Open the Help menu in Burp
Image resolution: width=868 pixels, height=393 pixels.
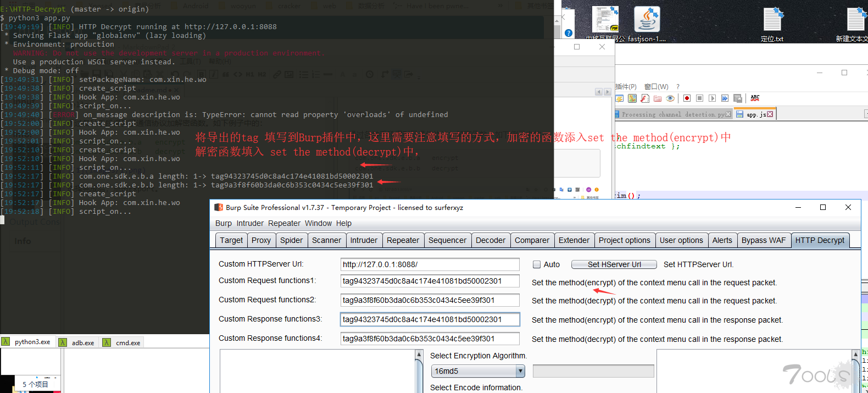click(x=344, y=223)
